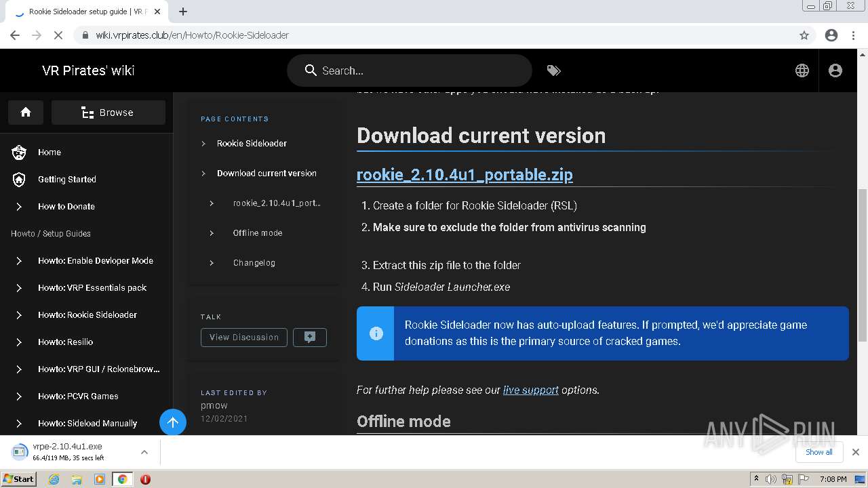Expand Howto: Rookie Sideloader sidebar chevron

pos(19,315)
